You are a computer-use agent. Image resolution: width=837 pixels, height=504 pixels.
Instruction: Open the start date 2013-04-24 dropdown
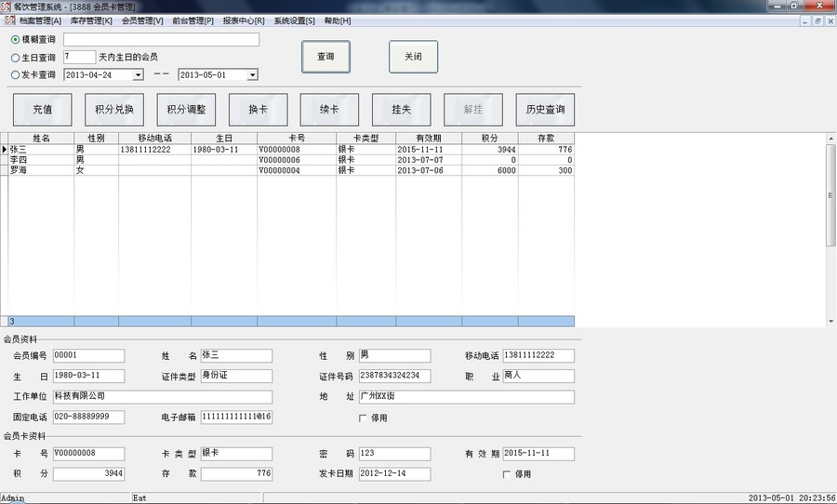(x=138, y=75)
